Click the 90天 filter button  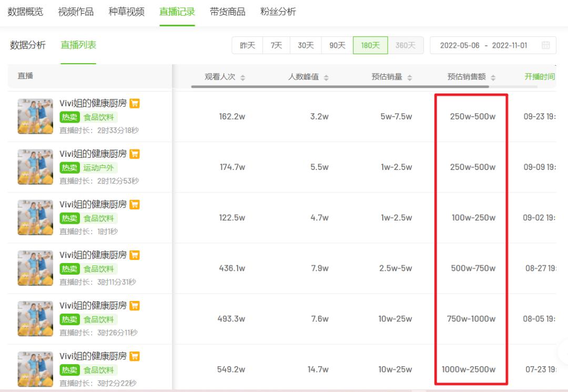(336, 45)
